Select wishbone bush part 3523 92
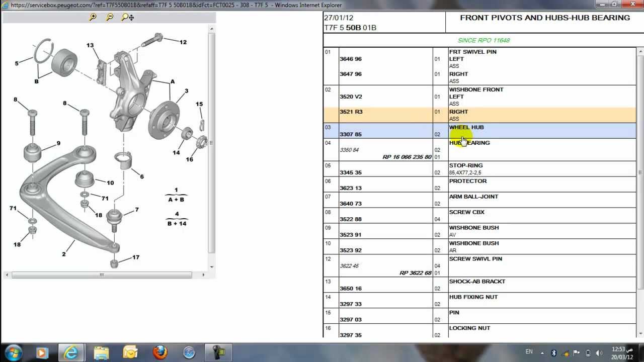 [x=351, y=250]
